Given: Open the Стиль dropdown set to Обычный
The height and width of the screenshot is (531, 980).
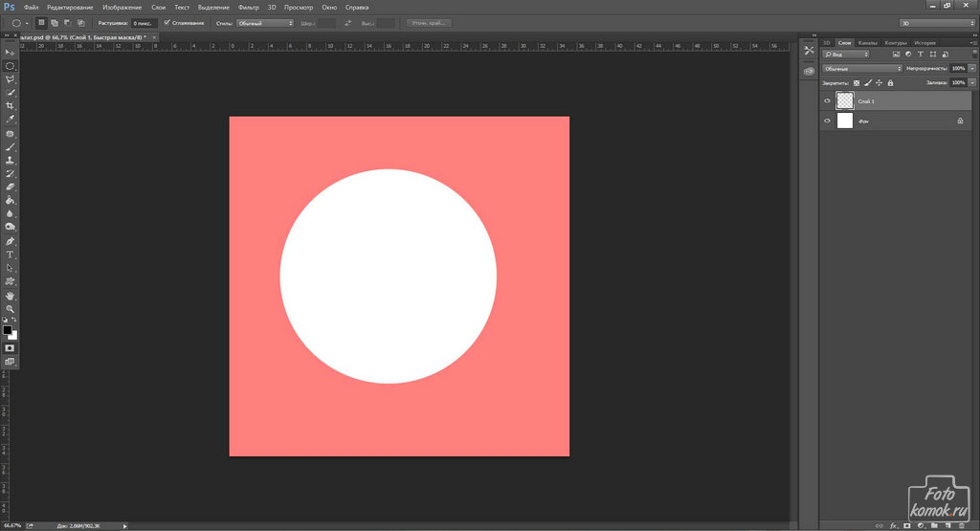Looking at the screenshot, I should pos(265,23).
